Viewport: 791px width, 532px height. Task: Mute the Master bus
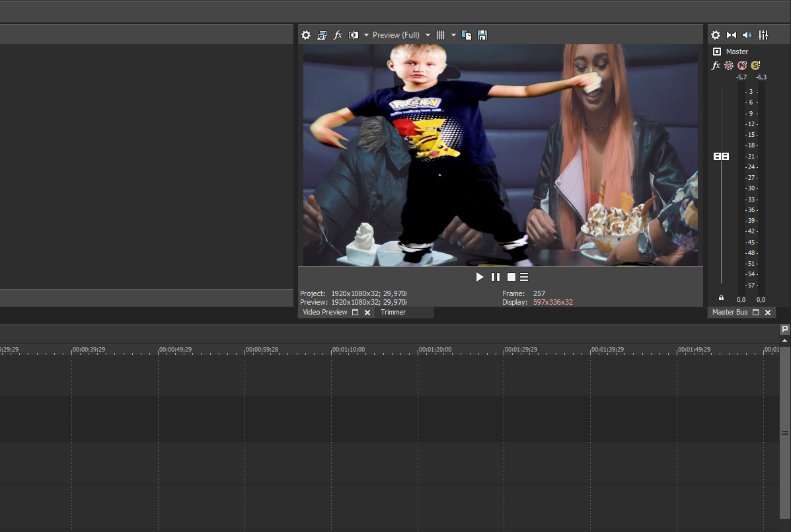[742, 65]
